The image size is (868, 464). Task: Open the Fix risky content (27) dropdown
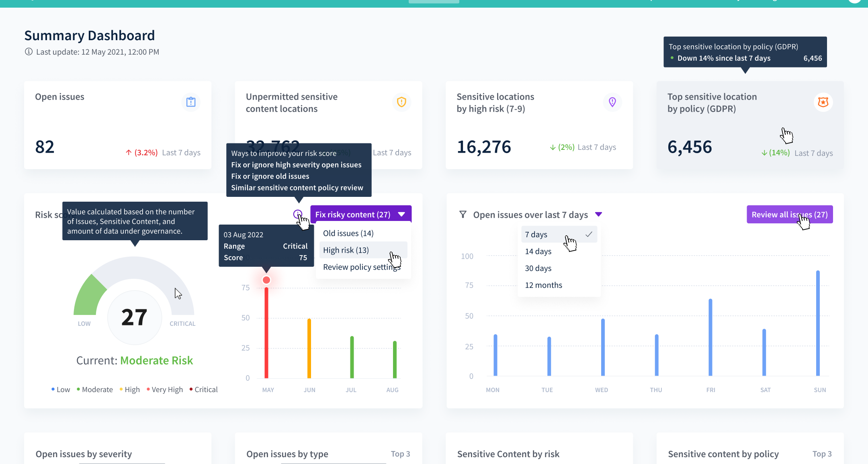click(x=361, y=215)
